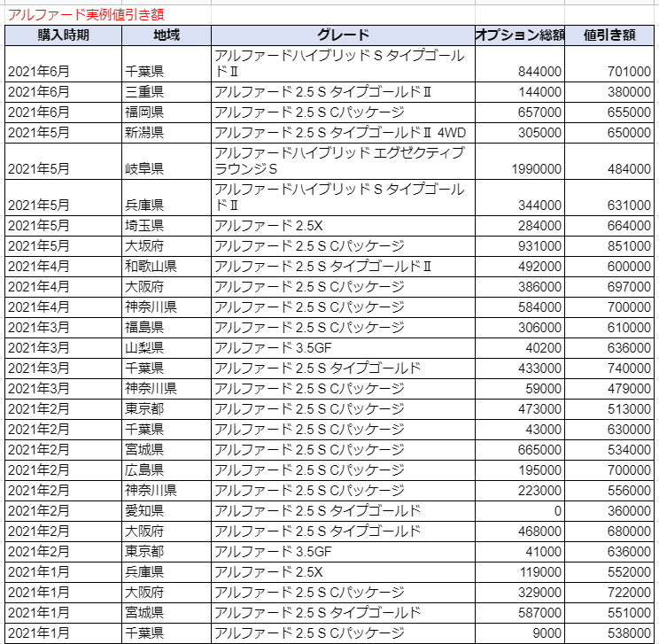The image size is (659, 644).
Task: Select the 地域 column header
Action: pyautogui.click(x=167, y=35)
